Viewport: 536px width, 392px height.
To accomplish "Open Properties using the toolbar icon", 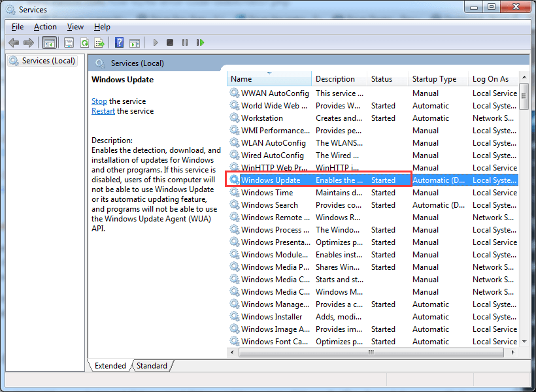I will pos(69,42).
